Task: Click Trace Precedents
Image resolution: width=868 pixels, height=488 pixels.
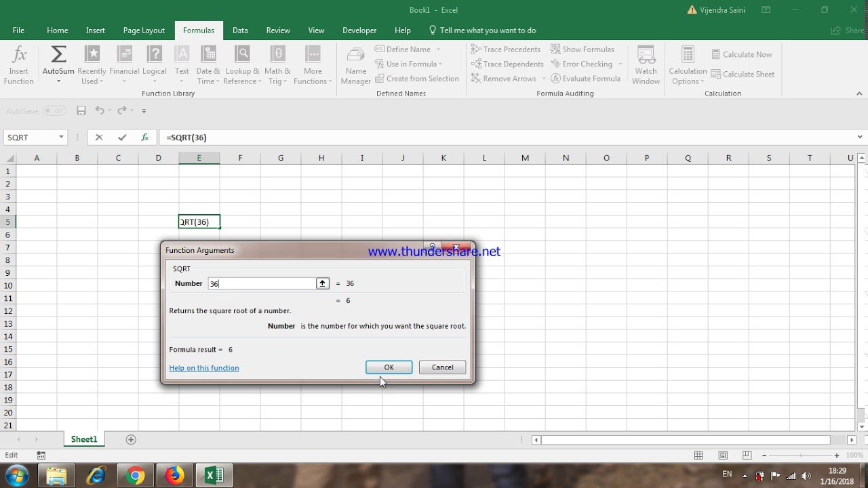Action: pos(505,49)
